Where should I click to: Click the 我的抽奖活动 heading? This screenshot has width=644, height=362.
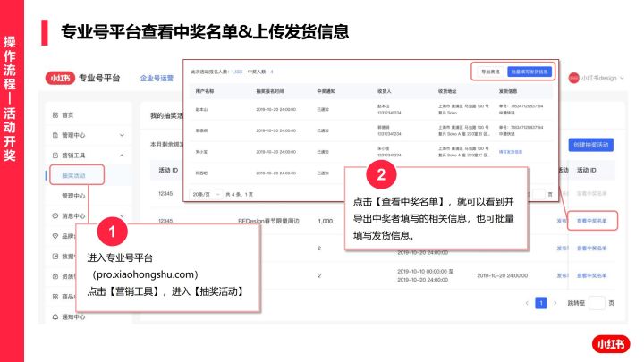[x=166, y=115]
